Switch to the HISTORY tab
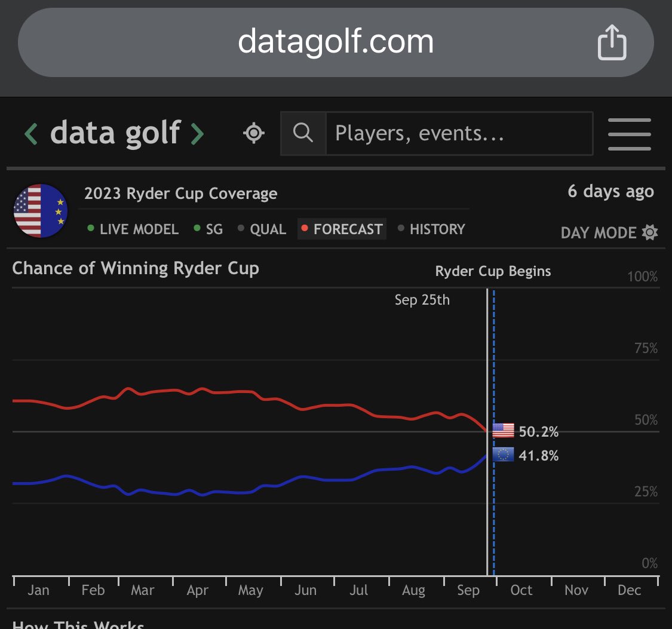 click(431, 229)
